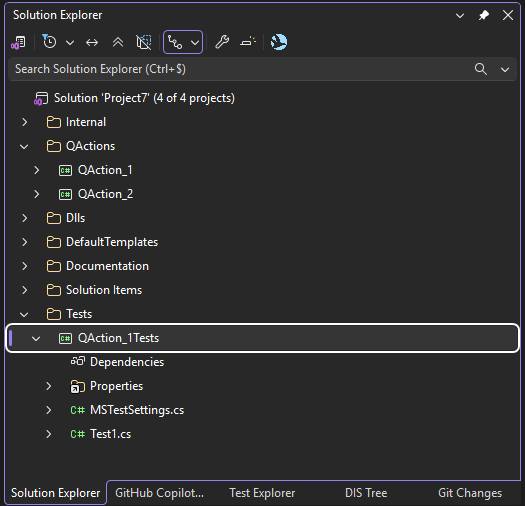The width and height of the screenshot is (525, 506).
Task: Click Sync with Active Document icon
Action: click(92, 43)
